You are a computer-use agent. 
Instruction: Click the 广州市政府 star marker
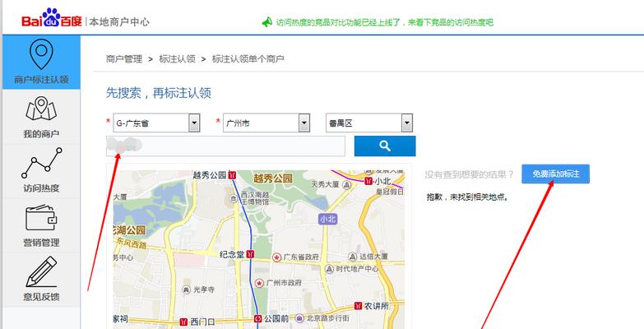coord(259,283)
